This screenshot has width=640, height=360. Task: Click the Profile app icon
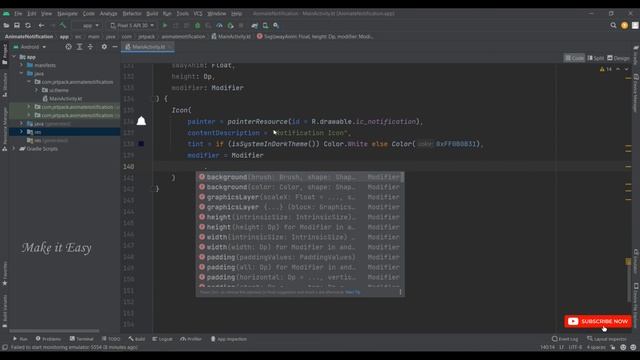[219, 25]
